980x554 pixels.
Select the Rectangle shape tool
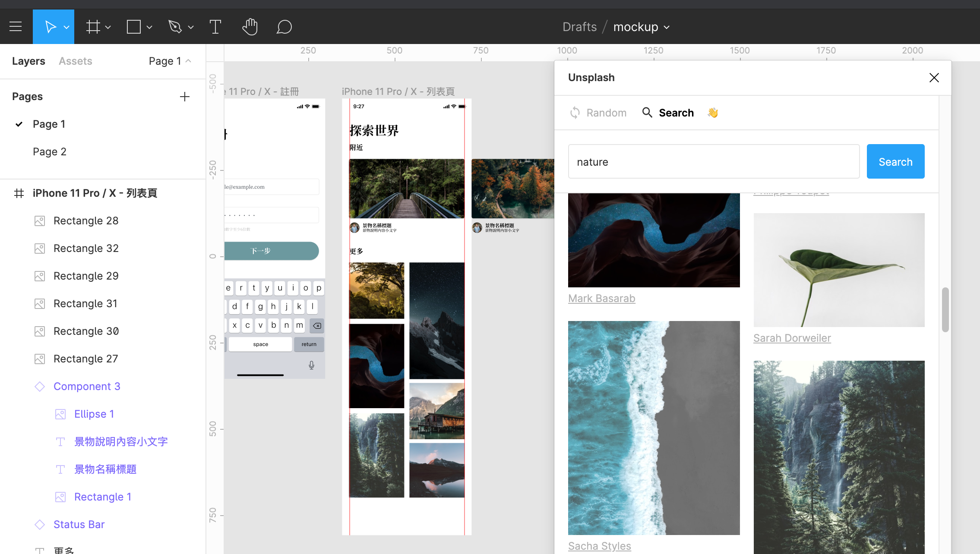click(x=133, y=27)
